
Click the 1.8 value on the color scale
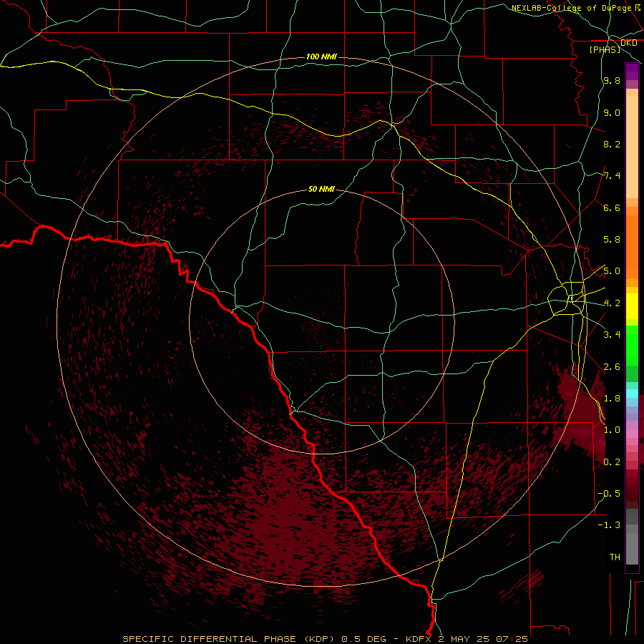click(x=612, y=399)
